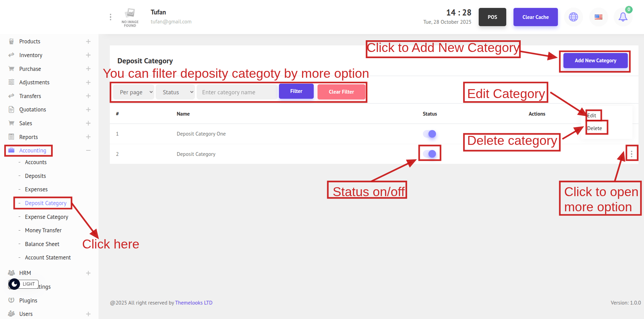
Task: Click the Products icon in sidebar
Action: [11, 41]
